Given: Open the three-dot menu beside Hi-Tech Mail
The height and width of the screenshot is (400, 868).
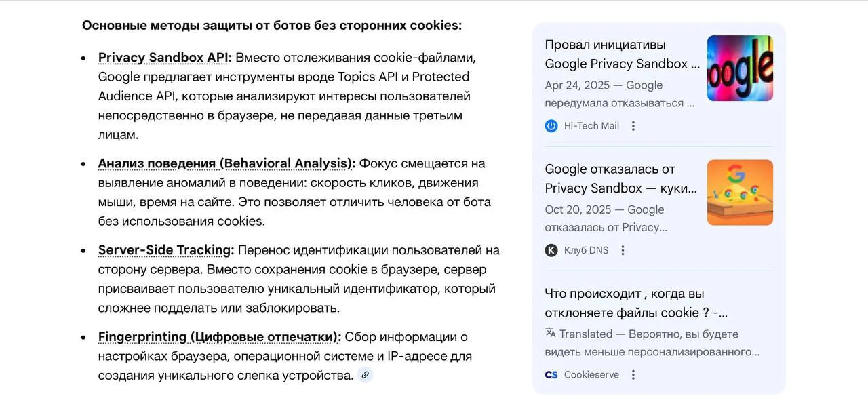Looking at the screenshot, I should point(633,126).
